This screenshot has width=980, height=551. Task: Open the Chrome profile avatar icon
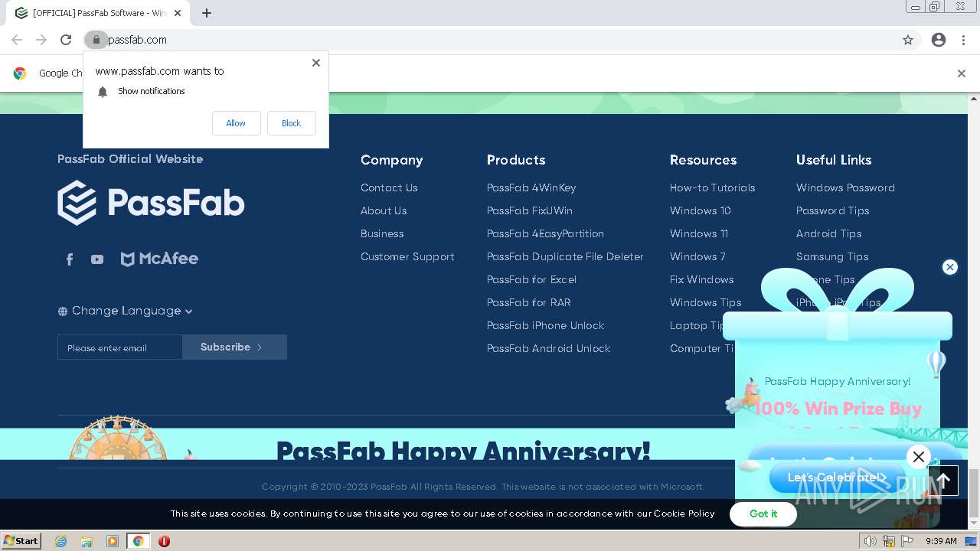(x=939, y=40)
